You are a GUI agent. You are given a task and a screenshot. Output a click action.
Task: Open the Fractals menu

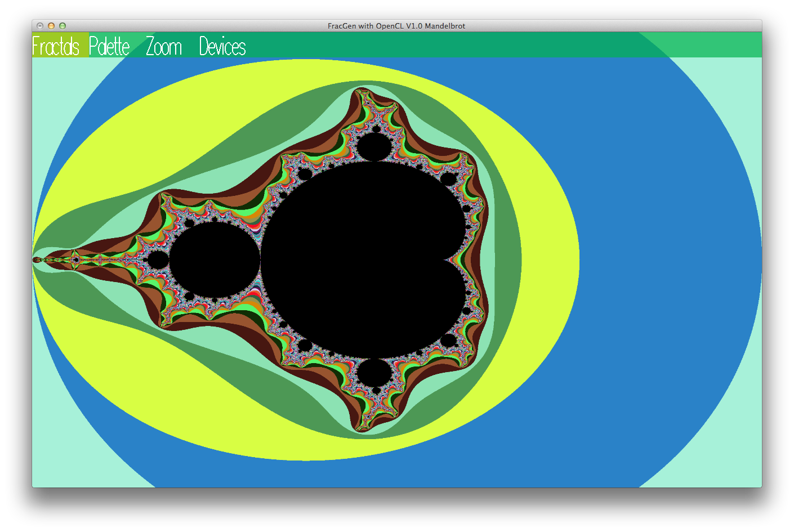point(56,46)
